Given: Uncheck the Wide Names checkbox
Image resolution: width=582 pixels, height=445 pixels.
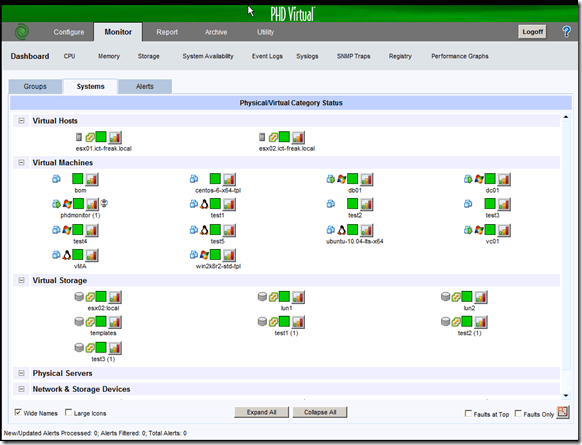Looking at the screenshot, I should [18, 412].
